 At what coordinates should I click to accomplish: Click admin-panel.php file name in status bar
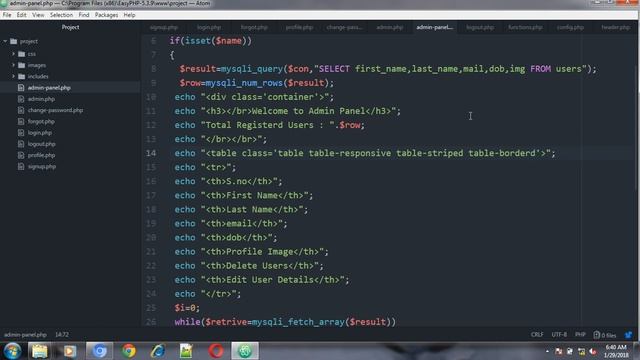(x=25, y=335)
